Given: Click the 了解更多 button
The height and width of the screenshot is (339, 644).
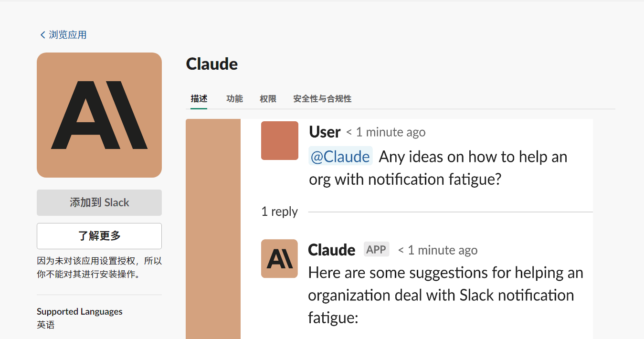Looking at the screenshot, I should point(99,236).
